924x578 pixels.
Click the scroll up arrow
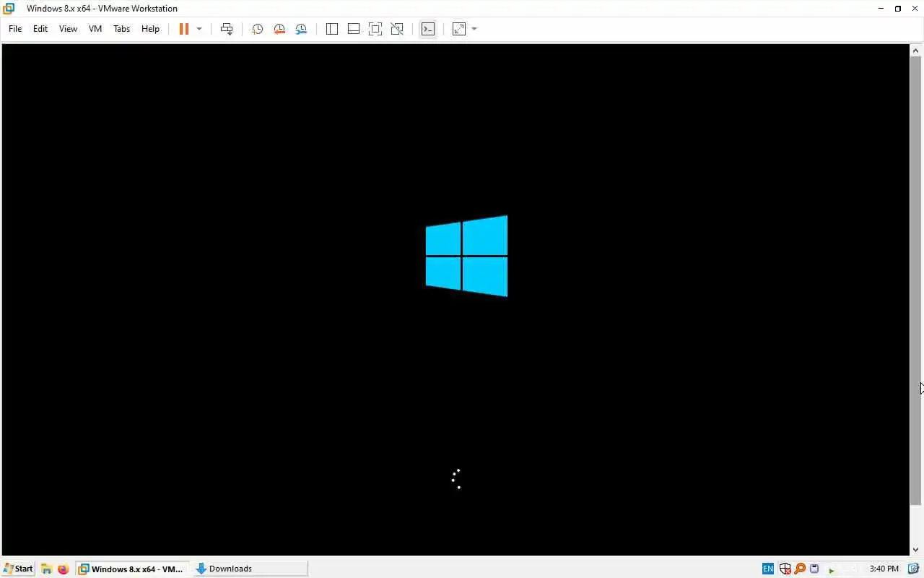[x=915, y=50]
